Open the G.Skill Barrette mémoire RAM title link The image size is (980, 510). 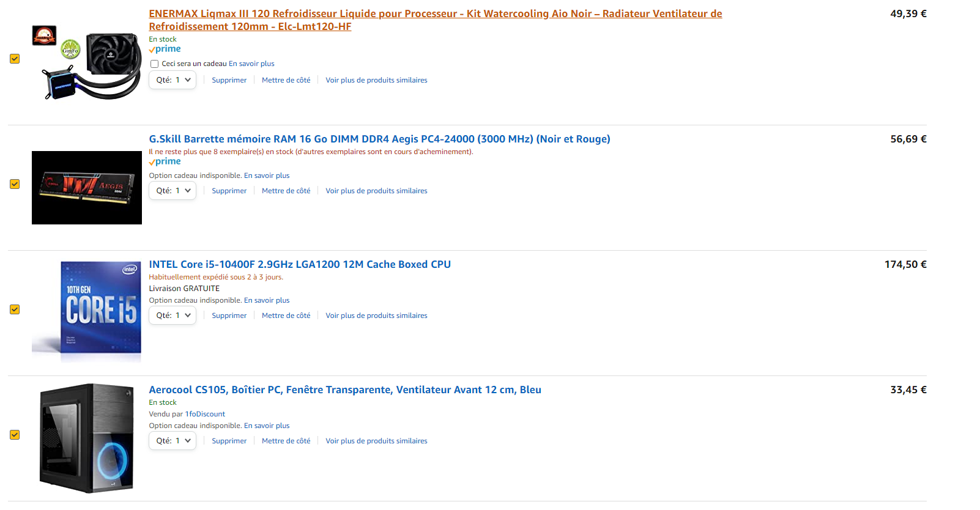pos(379,139)
